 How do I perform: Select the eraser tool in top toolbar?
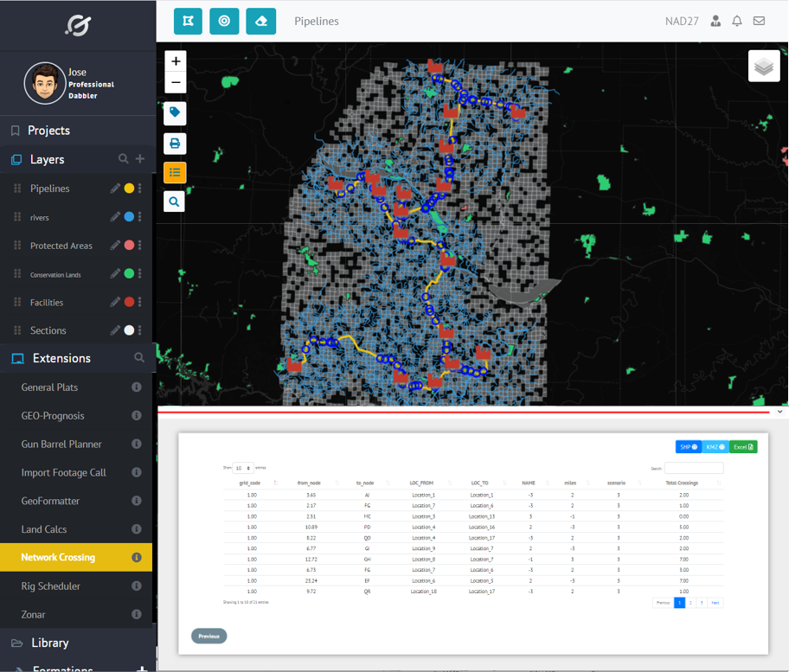coord(260,21)
